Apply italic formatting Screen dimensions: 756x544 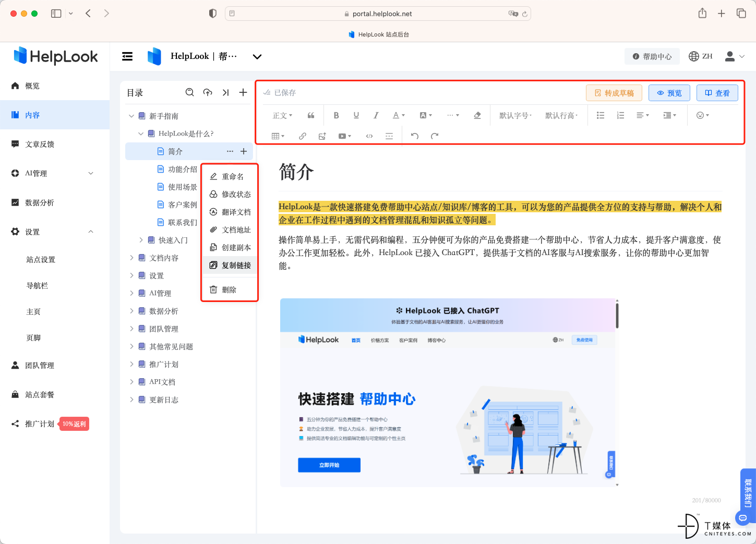[x=376, y=115]
